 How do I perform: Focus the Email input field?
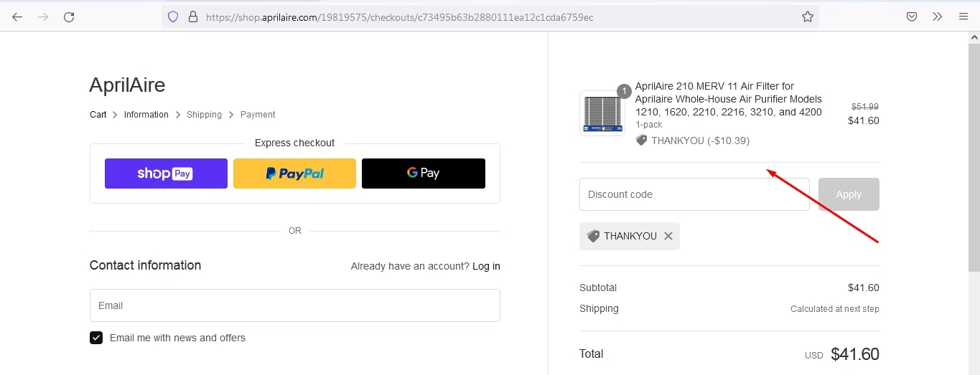[x=294, y=305]
